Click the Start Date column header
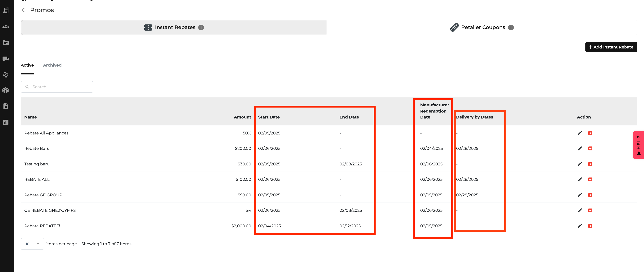 [269, 117]
